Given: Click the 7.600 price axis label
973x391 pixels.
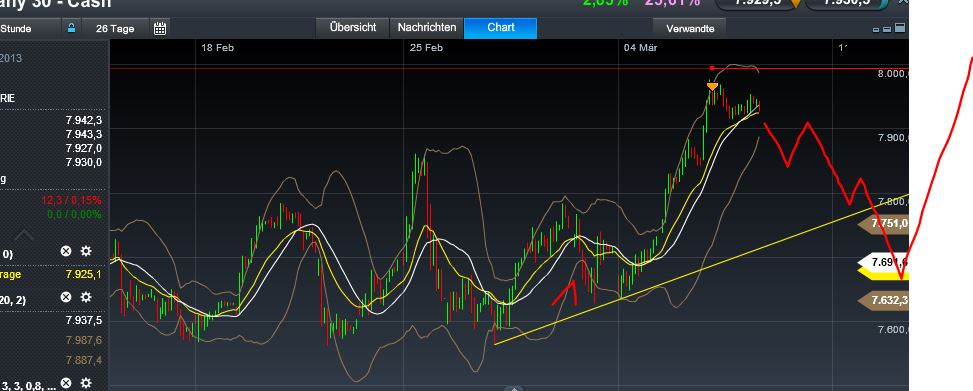Looking at the screenshot, I should [x=893, y=330].
